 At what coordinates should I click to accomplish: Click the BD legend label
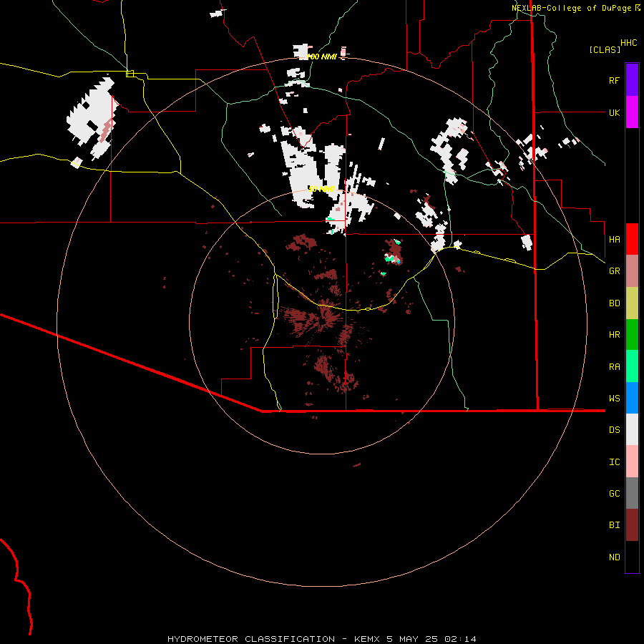point(614,303)
